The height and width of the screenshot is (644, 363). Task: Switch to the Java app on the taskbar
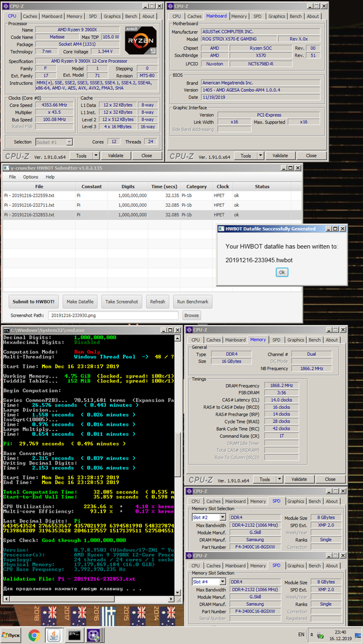[54, 635]
